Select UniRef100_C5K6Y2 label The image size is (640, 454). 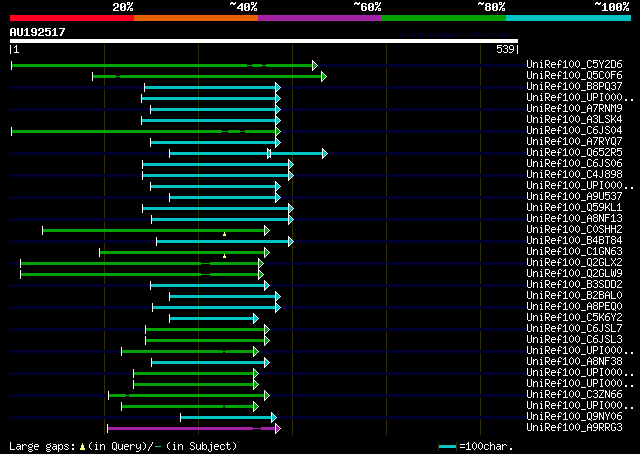click(x=574, y=318)
